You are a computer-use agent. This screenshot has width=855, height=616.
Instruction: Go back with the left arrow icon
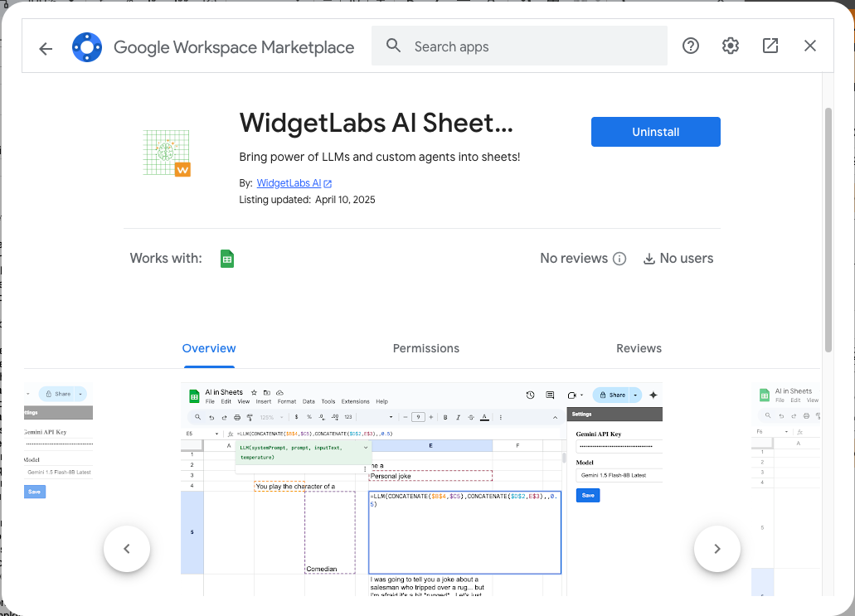pyautogui.click(x=46, y=49)
